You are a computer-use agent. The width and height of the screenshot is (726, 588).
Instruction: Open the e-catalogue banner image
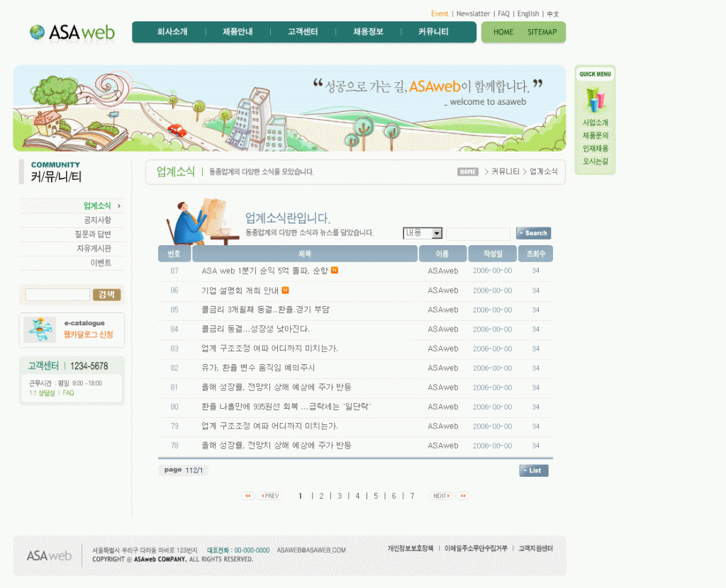point(40,329)
